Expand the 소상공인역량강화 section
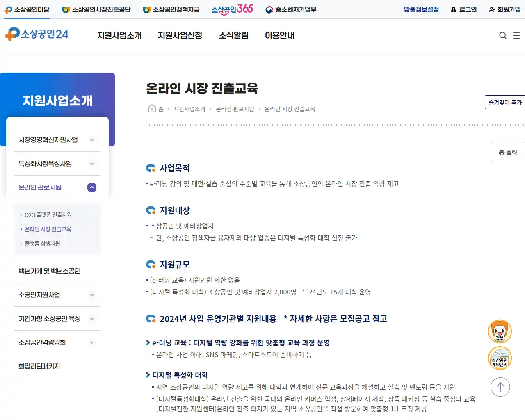 pyautogui.click(x=91, y=342)
